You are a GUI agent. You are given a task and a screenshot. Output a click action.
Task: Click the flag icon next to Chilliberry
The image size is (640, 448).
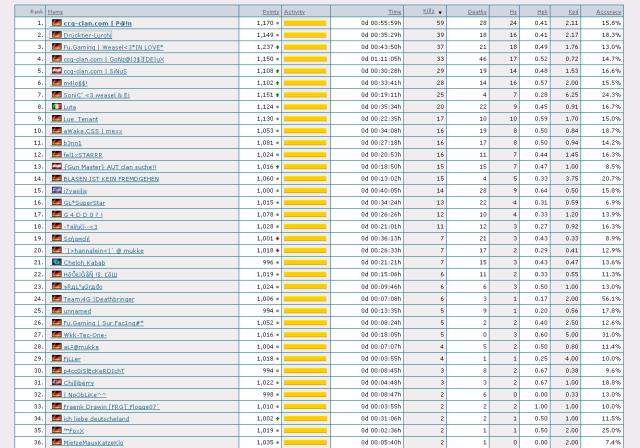point(56,382)
